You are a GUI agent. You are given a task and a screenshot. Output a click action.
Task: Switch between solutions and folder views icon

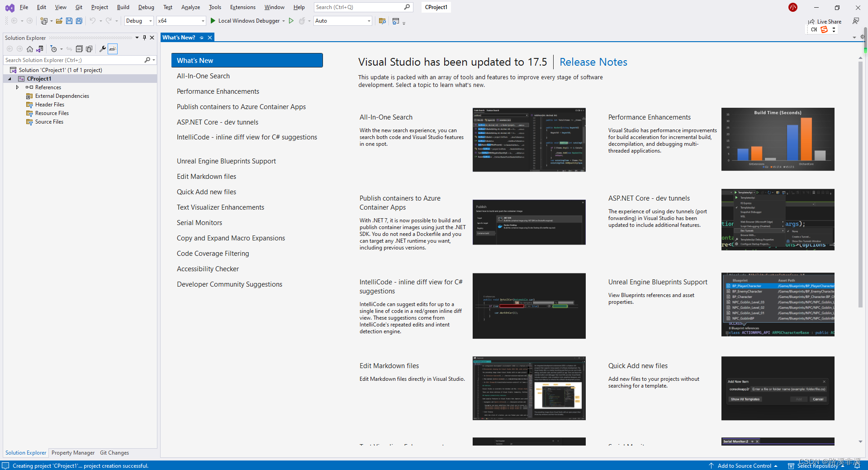tap(40, 49)
